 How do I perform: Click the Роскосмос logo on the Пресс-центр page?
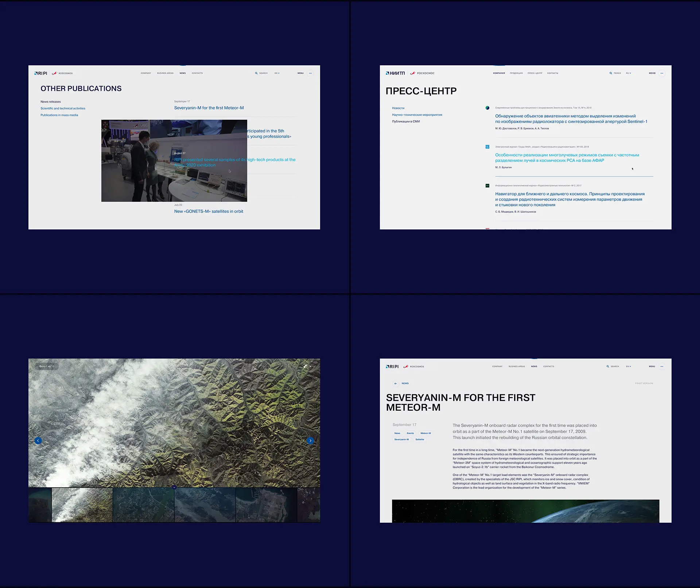[422, 73]
